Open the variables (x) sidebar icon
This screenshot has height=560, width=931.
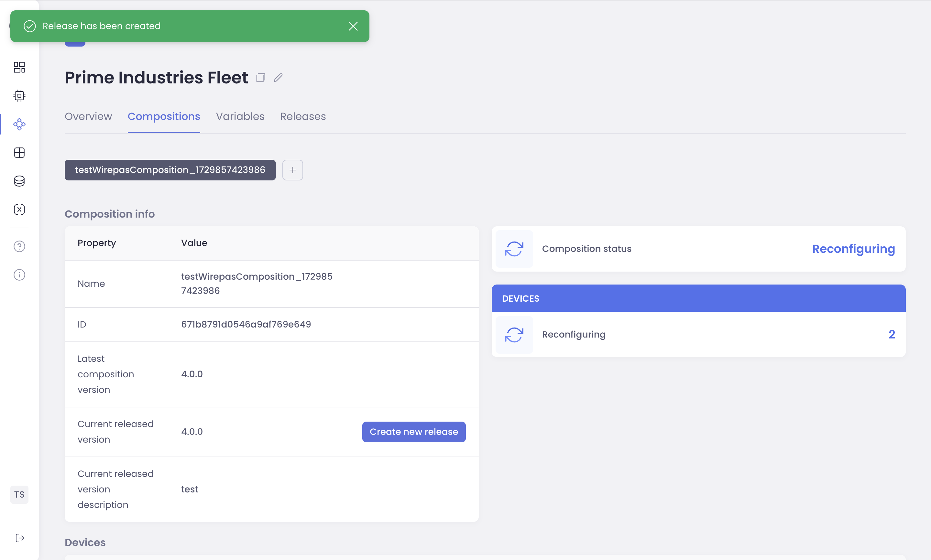pyautogui.click(x=19, y=210)
